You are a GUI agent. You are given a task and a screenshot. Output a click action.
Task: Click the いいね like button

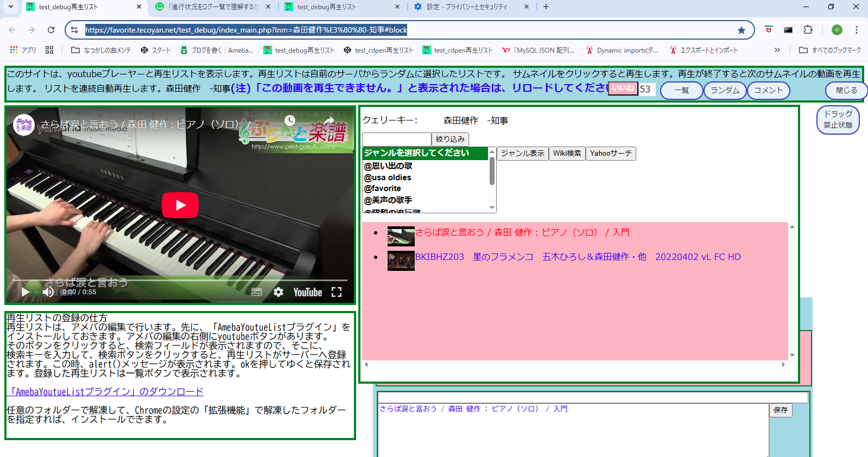coord(623,88)
